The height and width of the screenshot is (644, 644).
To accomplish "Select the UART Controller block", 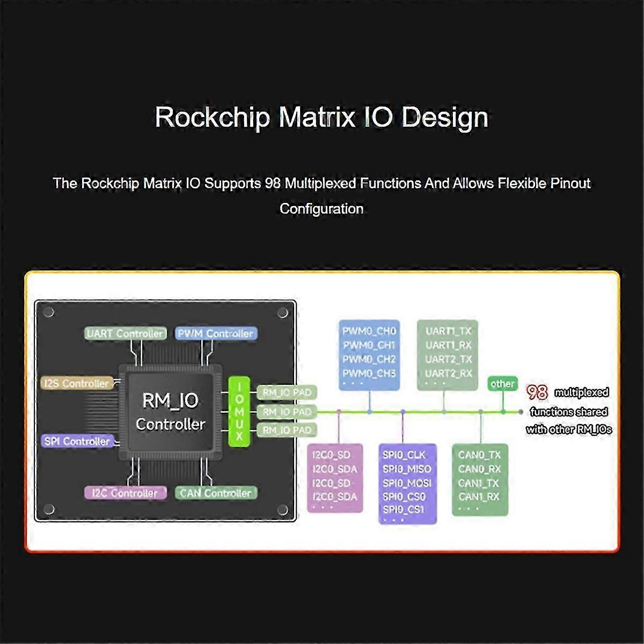I will pyautogui.click(x=125, y=333).
